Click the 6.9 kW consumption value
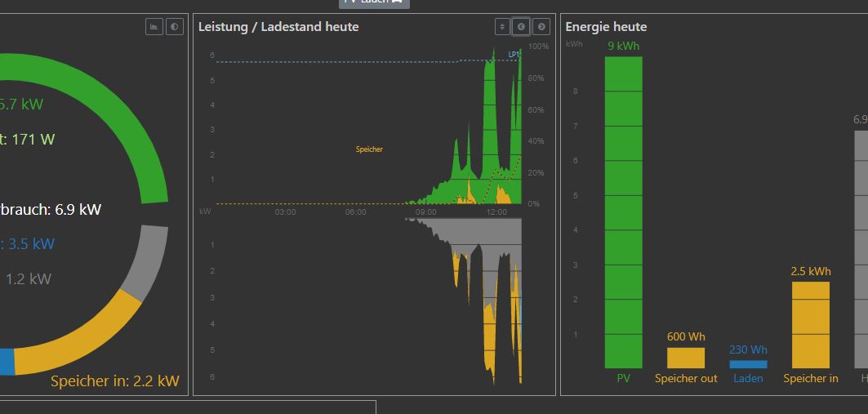 [x=78, y=209]
